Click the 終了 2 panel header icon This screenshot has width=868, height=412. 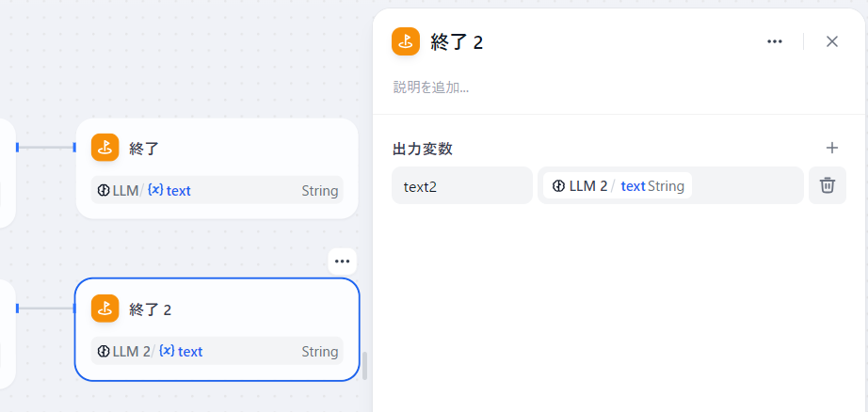point(406,41)
